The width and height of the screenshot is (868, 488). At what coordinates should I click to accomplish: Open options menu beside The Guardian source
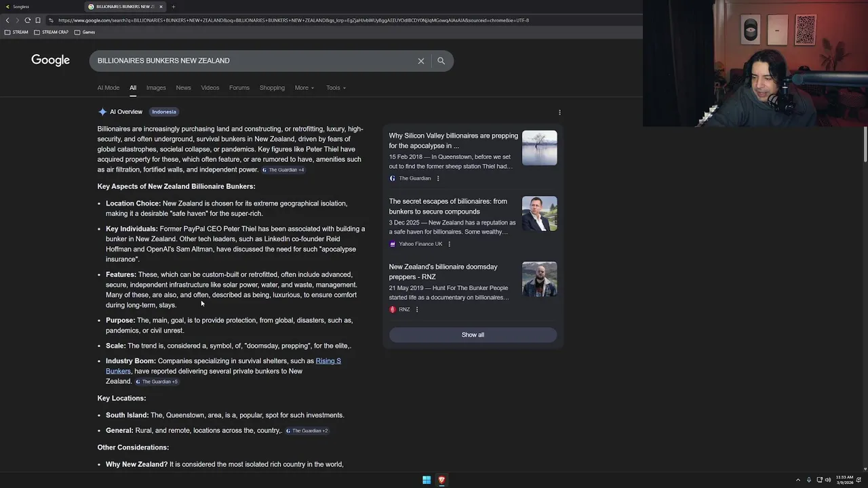pyautogui.click(x=438, y=178)
